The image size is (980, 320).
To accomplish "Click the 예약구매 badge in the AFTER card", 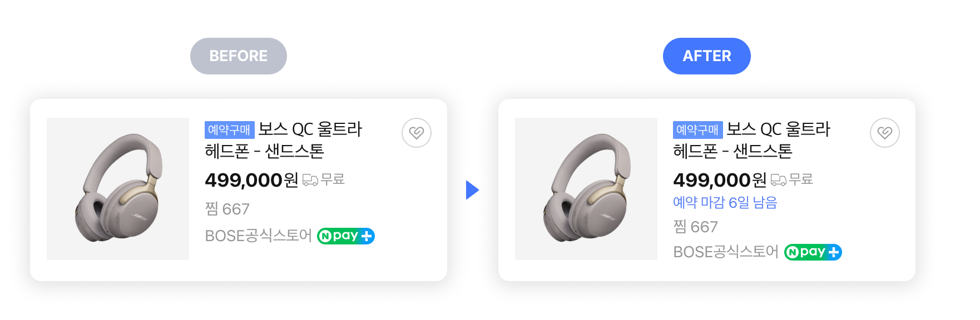I will pyautogui.click(x=698, y=129).
